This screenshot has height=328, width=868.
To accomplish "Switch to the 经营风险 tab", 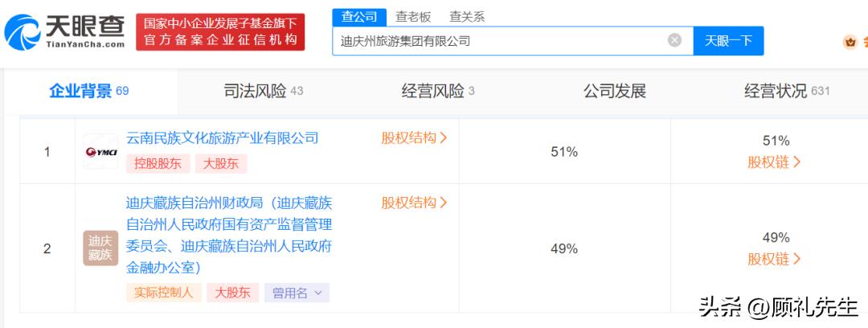I will tap(438, 92).
